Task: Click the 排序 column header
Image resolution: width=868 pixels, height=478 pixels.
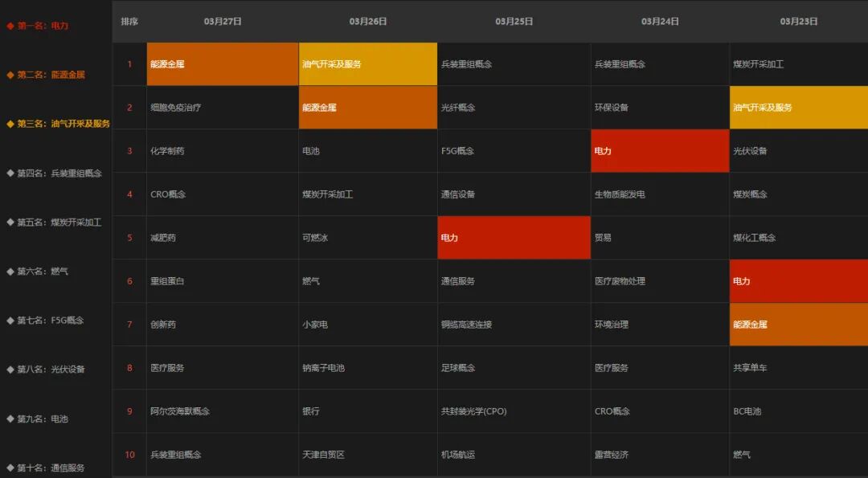Action: coord(129,22)
